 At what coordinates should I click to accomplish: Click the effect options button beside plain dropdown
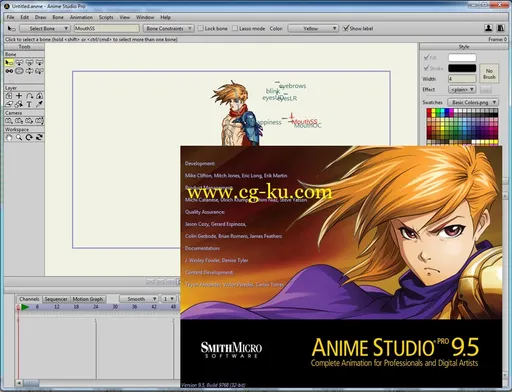tap(486, 90)
